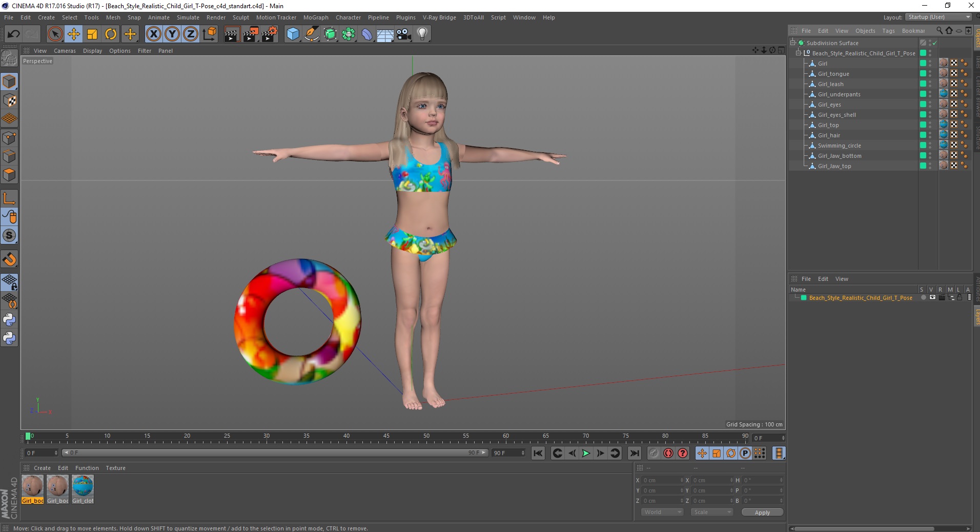Select the Live Selection tool
This screenshot has height=532, width=980.
pos(55,34)
